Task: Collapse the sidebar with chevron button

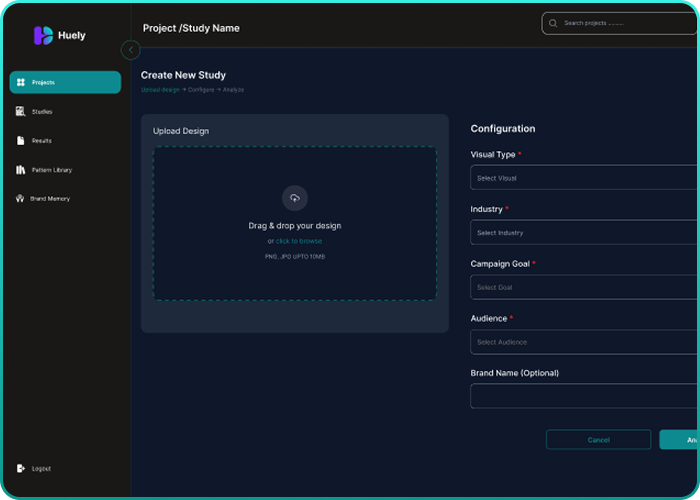Action: tap(130, 50)
